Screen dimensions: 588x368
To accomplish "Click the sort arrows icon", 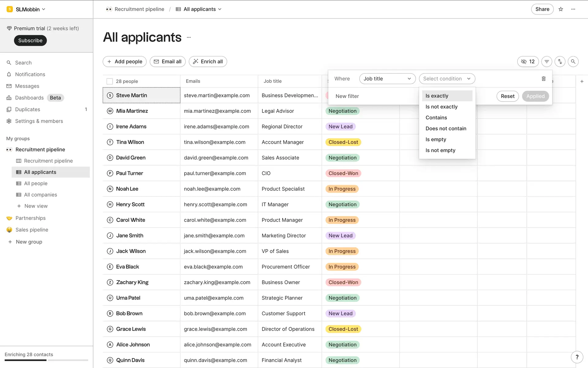I will point(560,62).
